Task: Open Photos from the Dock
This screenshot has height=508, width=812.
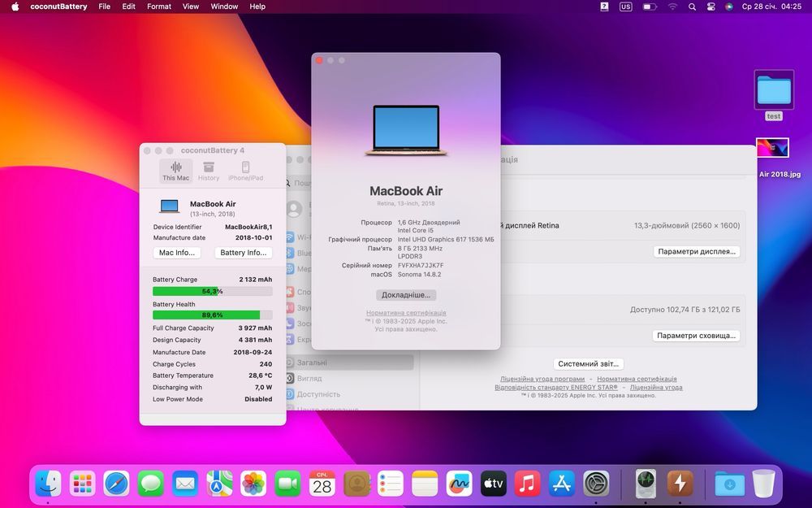Action: pyautogui.click(x=253, y=484)
